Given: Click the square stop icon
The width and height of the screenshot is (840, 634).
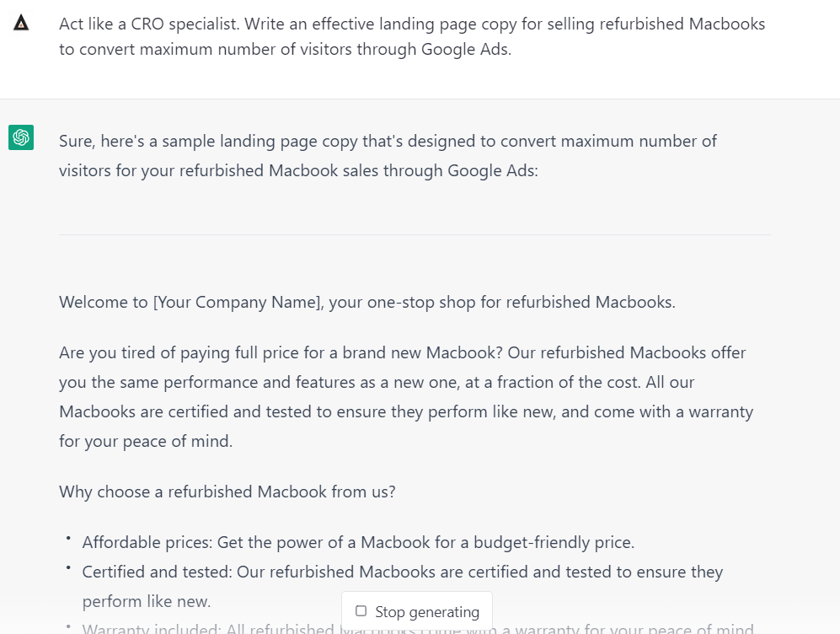Looking at the screenshot, I should point(361,611).
